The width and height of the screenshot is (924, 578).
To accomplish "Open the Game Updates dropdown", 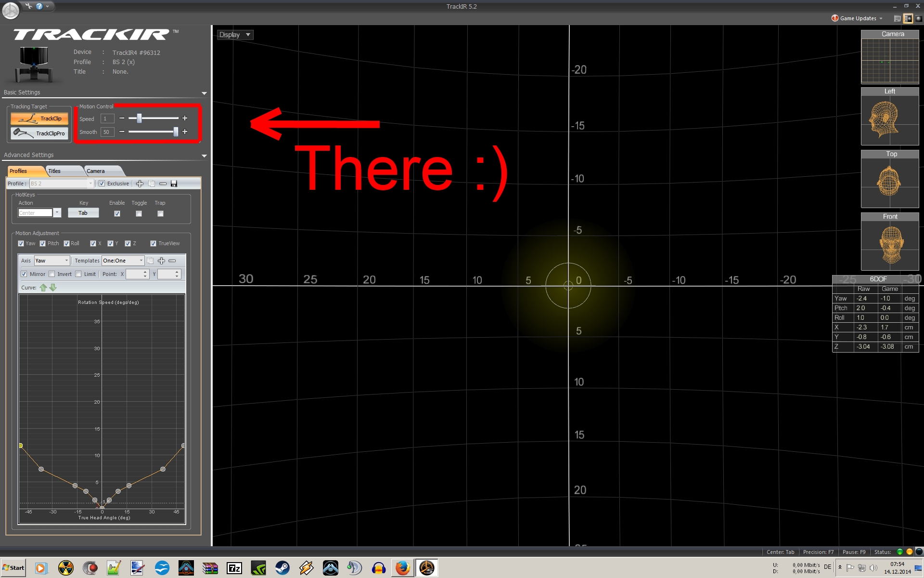I will [x=857, y=18].
